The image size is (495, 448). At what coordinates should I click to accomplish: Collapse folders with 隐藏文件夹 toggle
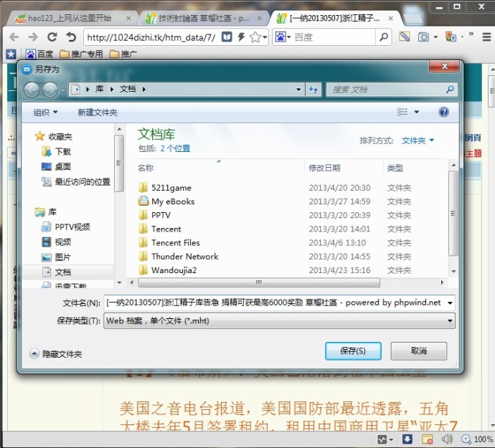click(x=55, y=353)
